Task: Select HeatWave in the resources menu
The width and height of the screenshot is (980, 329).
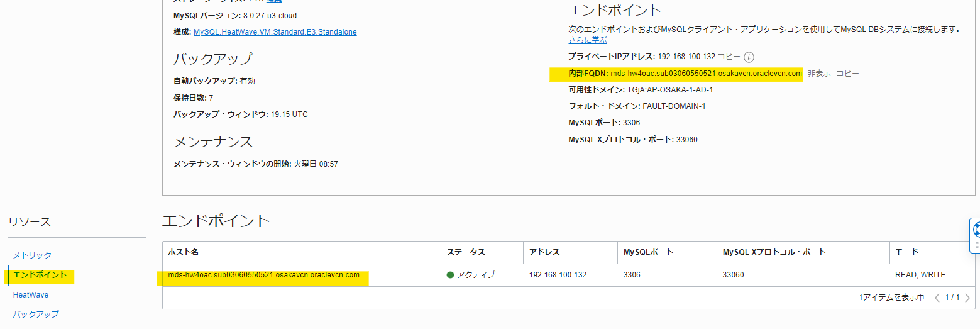Action: pyautogui.click(x=31, y=294)
